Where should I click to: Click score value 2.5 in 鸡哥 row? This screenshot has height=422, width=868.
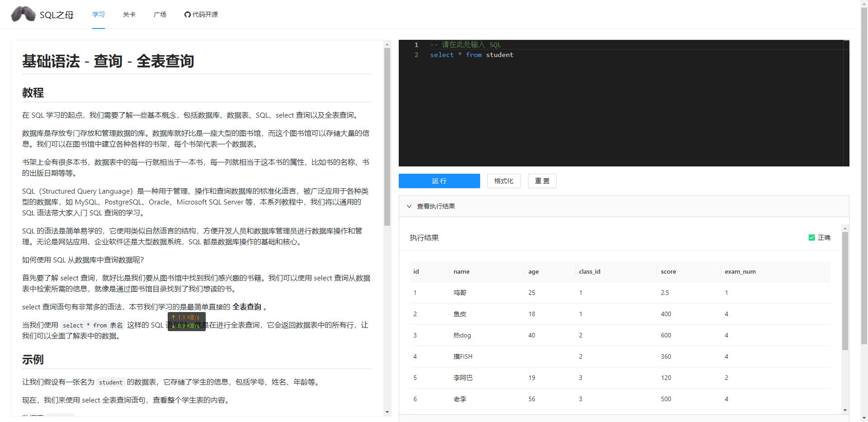point(665,293)
